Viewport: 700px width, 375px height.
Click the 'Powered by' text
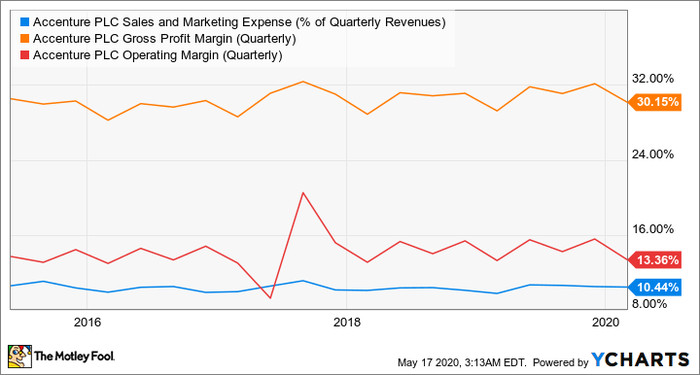point(561,361)
